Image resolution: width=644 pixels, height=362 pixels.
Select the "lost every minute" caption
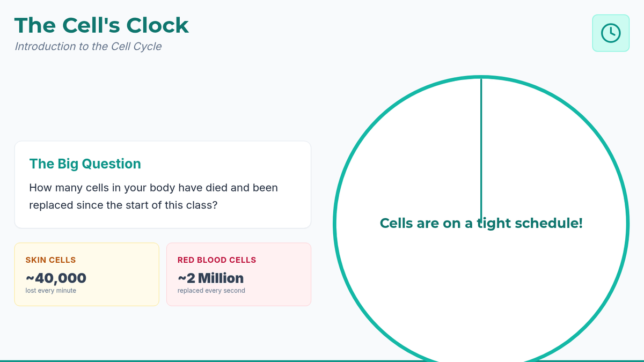pyautogui.click(x=50, y=291)
